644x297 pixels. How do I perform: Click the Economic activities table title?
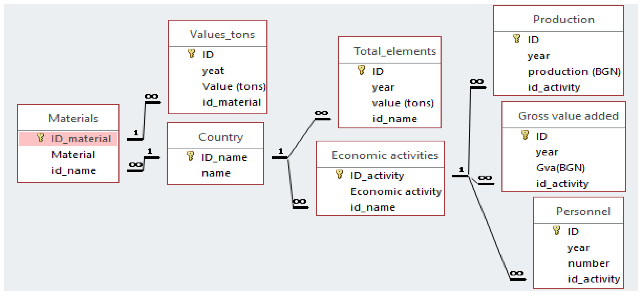[x=385, y=155]
